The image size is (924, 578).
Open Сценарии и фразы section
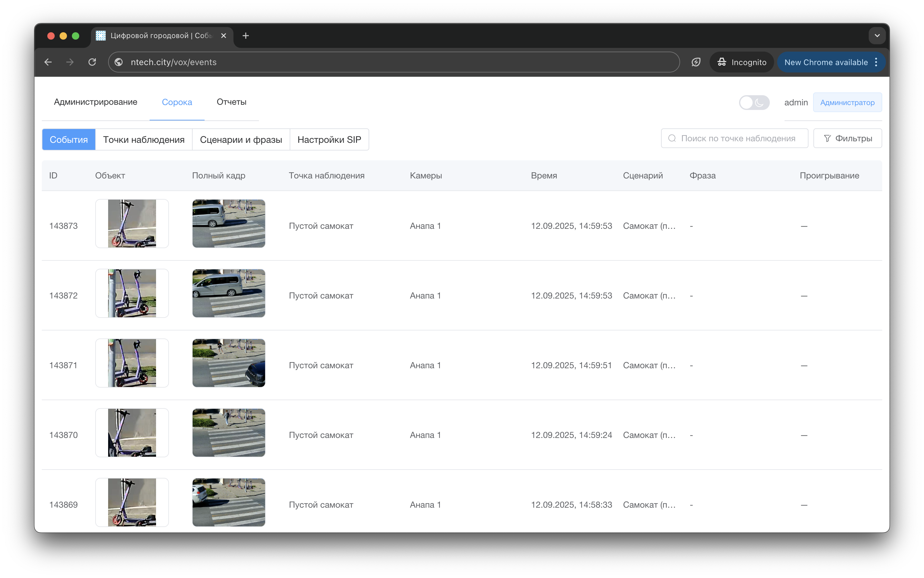(241, 139)
